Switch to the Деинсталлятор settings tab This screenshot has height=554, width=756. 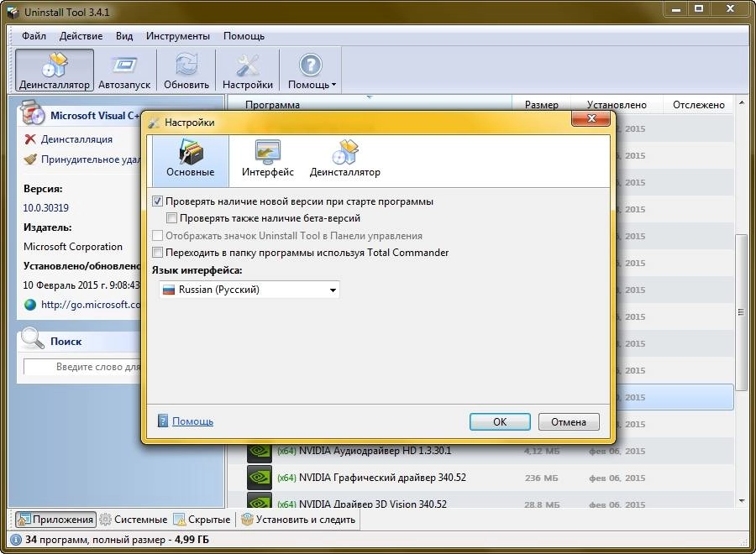pos(344,159)
